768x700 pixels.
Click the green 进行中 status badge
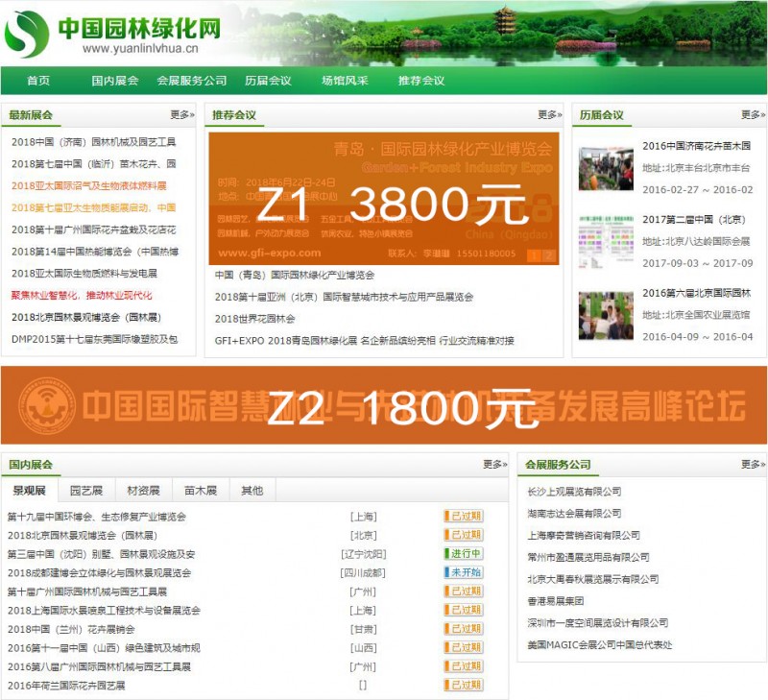point(463,554)
